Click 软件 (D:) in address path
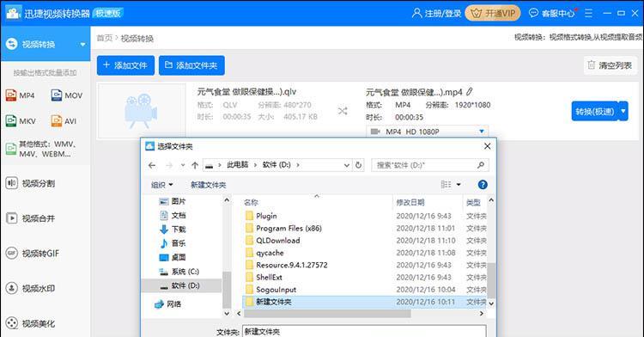644x337 pixels. click(276, 165)
